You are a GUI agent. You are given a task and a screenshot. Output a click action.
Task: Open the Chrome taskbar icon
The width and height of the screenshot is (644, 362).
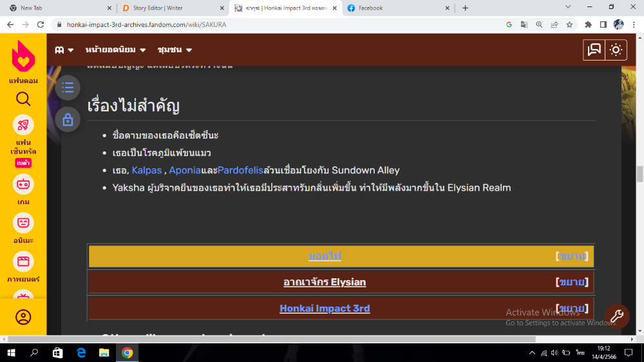(x=128, y=352)
